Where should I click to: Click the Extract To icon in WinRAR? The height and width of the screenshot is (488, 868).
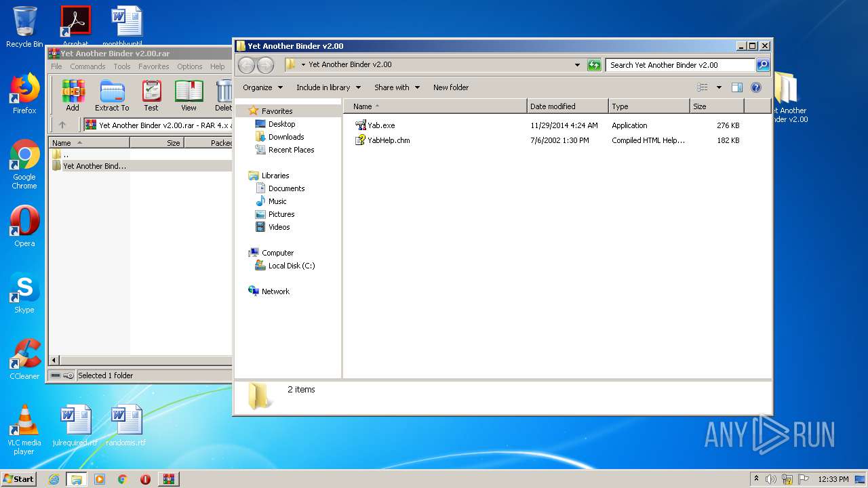point(112,96)
